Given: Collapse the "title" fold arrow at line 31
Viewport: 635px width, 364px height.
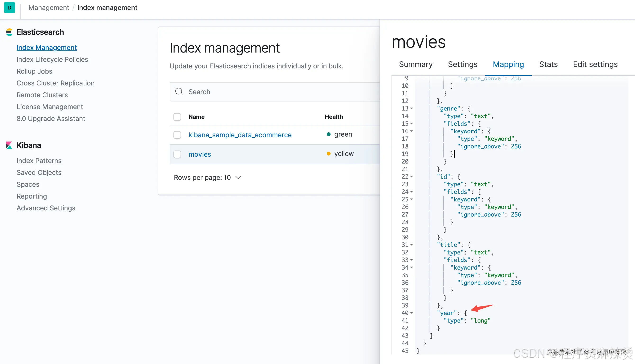Looking at the screenshot, I should coord(412,245).
